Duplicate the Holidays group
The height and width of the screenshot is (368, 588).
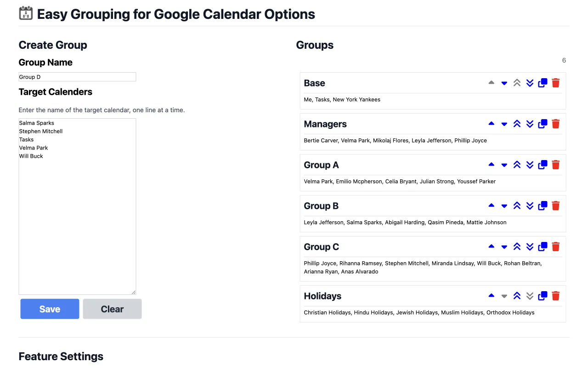coord(543,296)
